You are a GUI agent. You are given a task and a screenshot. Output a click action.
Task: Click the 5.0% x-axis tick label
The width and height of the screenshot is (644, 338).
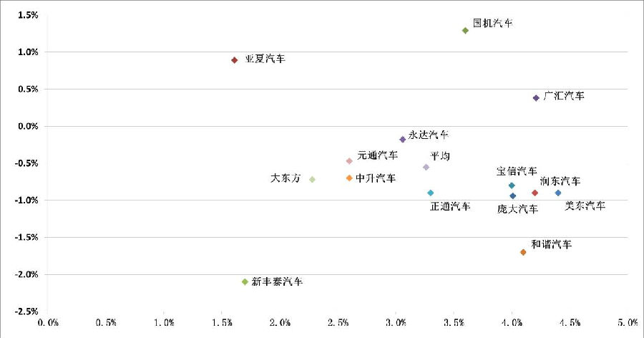point(628,324)
